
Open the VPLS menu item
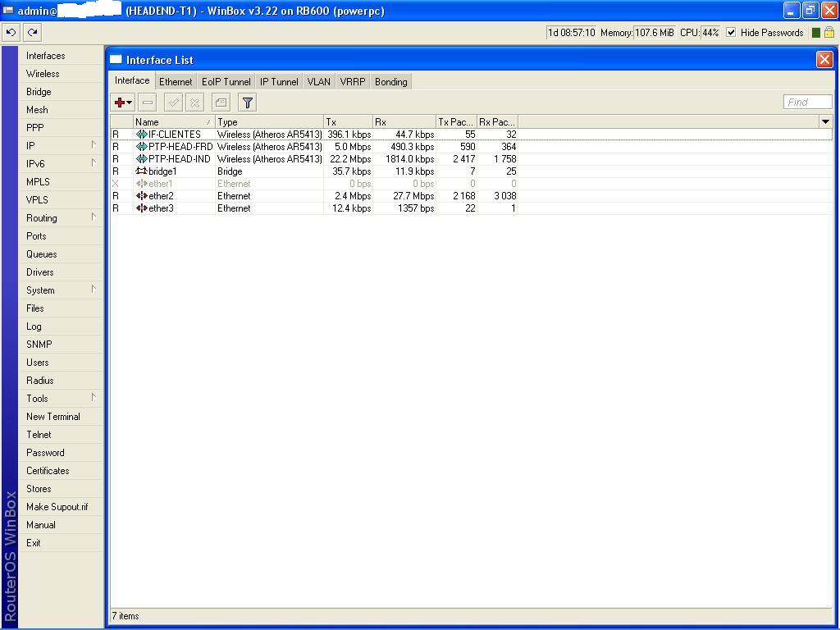(61, 200)
